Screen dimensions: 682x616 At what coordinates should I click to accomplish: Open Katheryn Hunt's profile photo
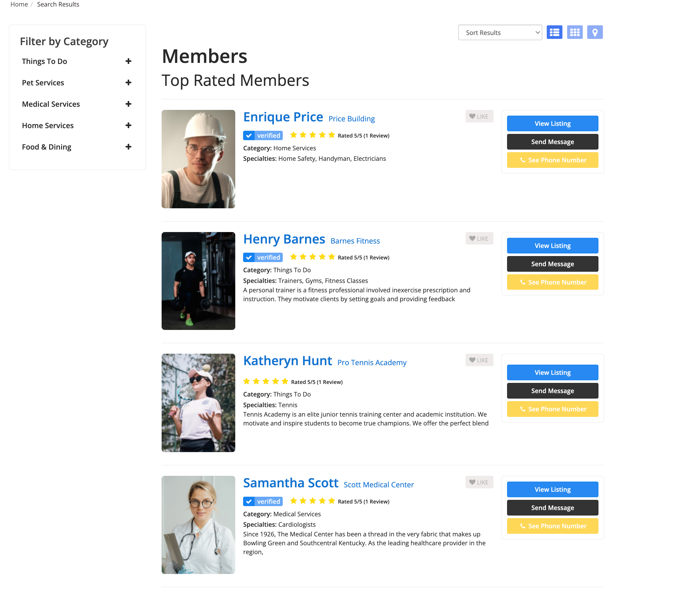(198, 403)
